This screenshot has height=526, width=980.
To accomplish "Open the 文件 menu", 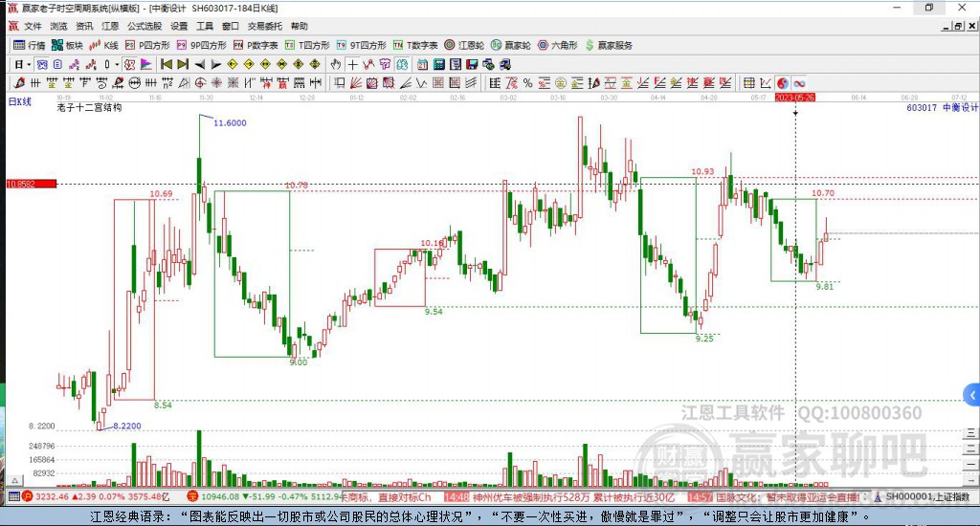I will pyautogui.click(x=33, y=26).
